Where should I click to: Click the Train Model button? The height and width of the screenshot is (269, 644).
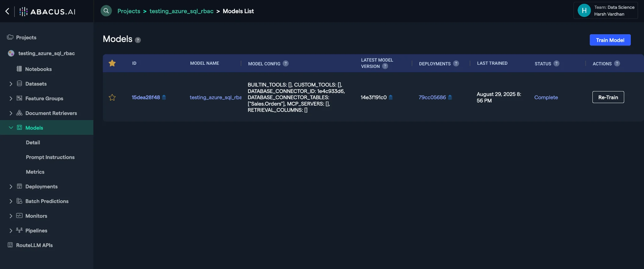pyautogui.click(x=610, y=40)
